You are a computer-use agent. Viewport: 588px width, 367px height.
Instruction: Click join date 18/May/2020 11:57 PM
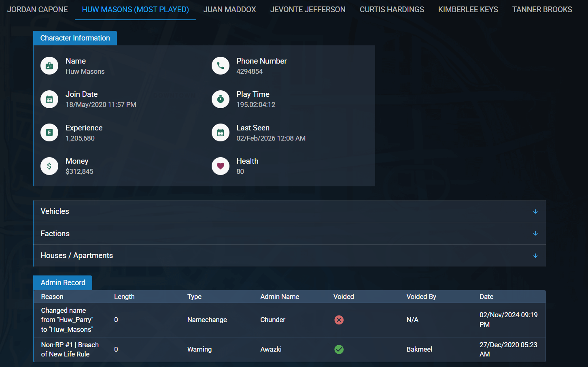point(101,105)
